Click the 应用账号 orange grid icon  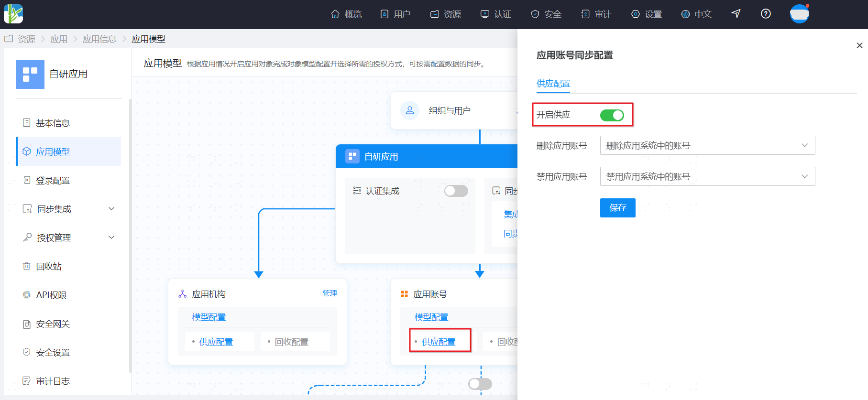click(405, 294)
